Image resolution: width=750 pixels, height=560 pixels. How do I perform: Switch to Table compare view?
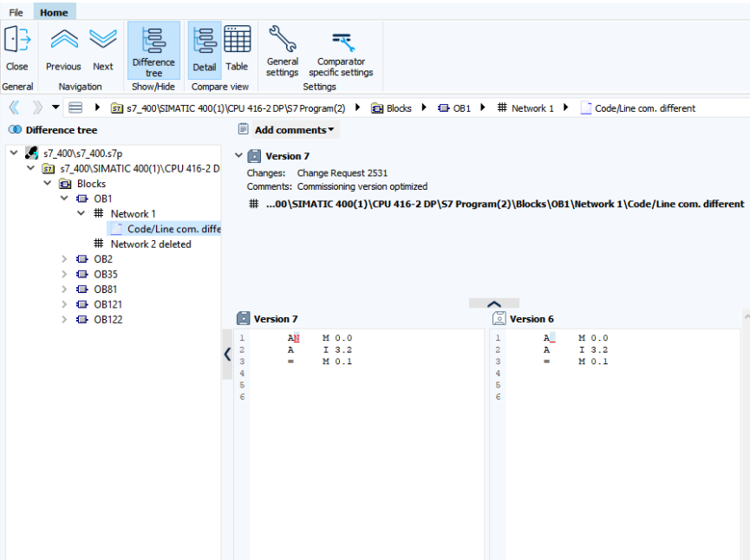pyautogui.click(x=237, y=49)
